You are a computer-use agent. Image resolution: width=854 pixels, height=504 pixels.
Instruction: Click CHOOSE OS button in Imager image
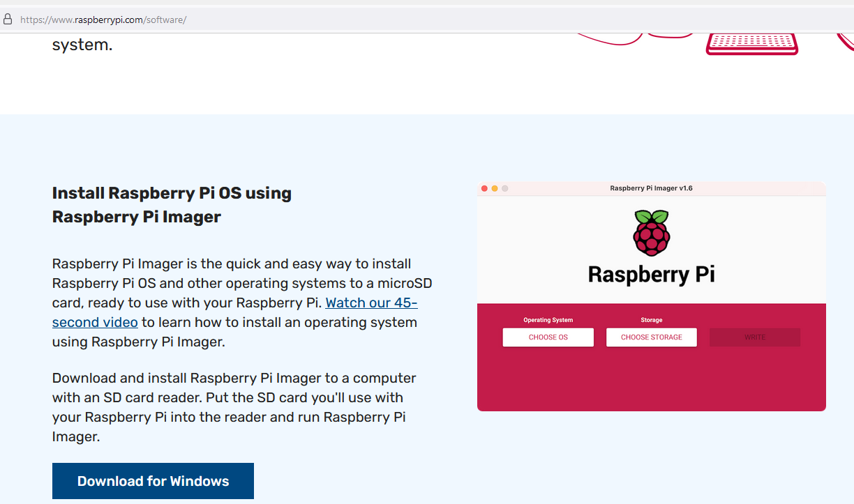(x=548, y=337)
